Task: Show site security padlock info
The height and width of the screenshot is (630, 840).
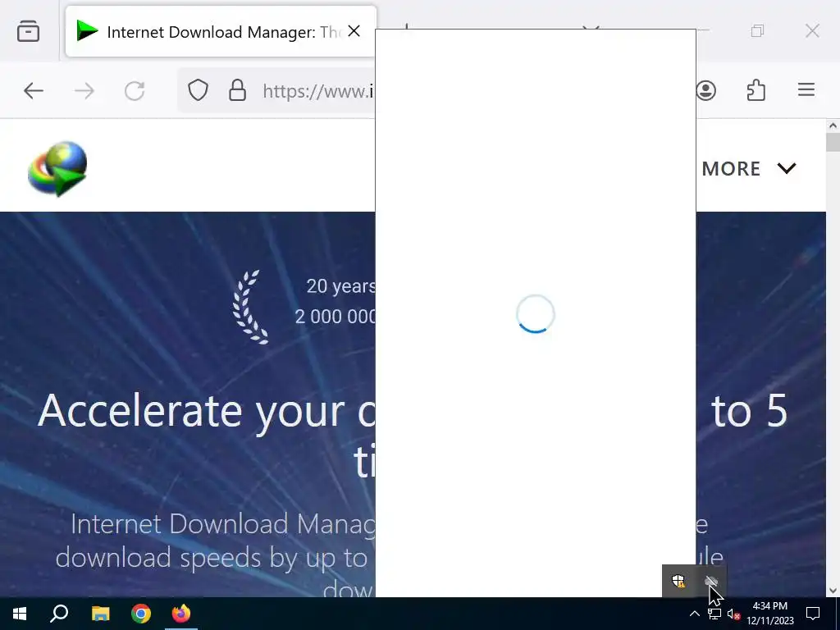Action: tap(237, 90)
